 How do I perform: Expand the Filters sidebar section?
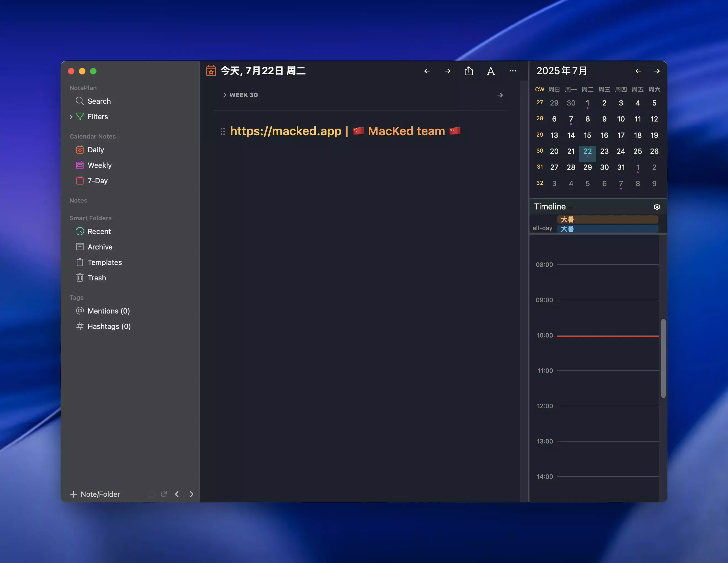(71, 117)
